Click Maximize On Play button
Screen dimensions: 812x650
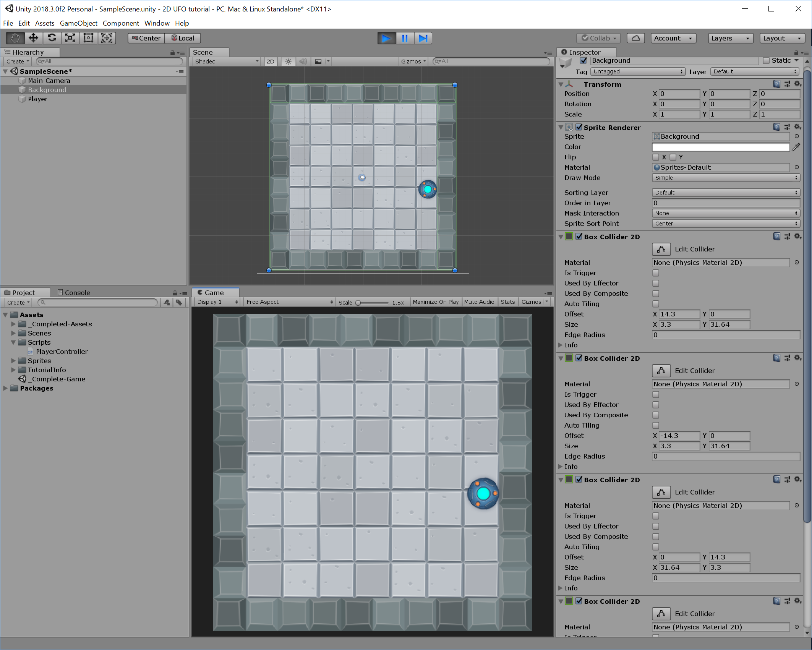point(435,302)
